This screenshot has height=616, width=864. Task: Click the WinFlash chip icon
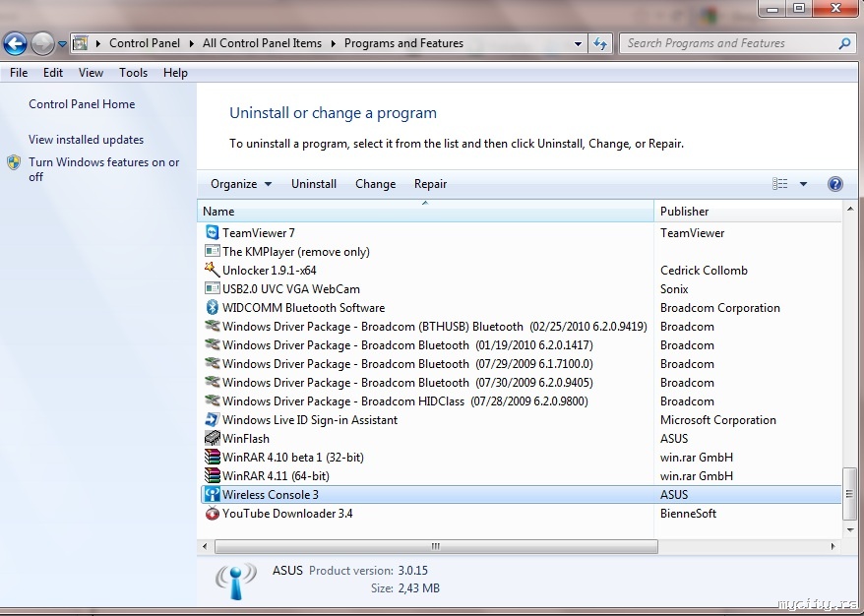coord(213,439)
